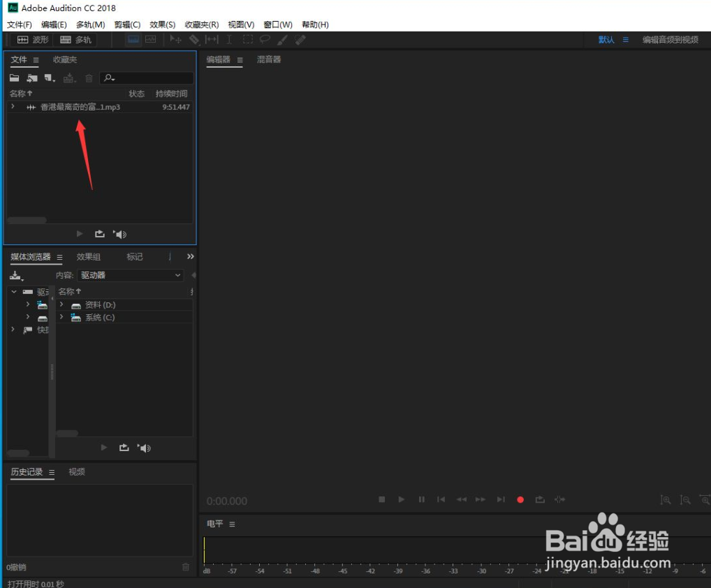
Task: Collapse the 驱动器 tree node
Action: pos(13,291)
